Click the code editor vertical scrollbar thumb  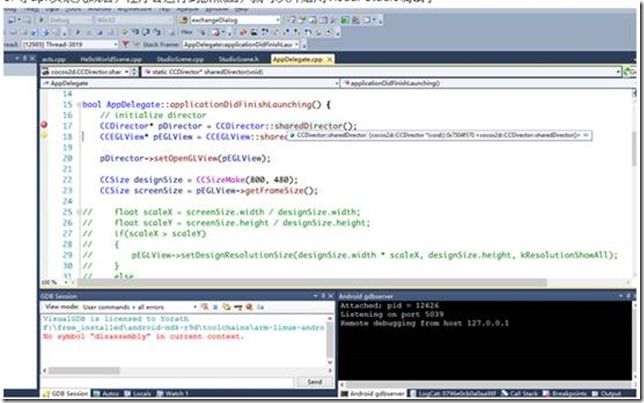(x=635, y=149)
